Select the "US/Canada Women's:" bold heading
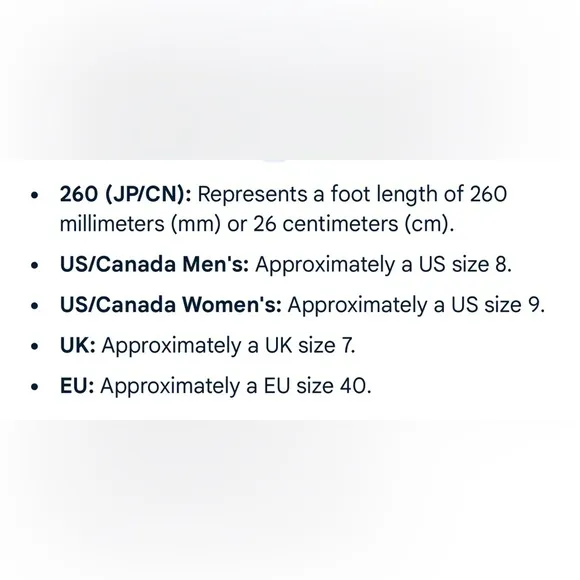 (x=171, y=305)
